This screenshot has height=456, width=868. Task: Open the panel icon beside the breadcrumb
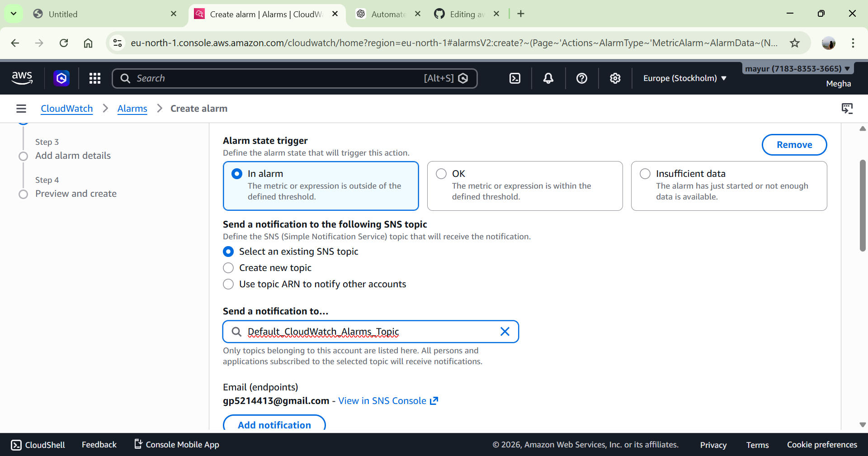coord(847,109)
